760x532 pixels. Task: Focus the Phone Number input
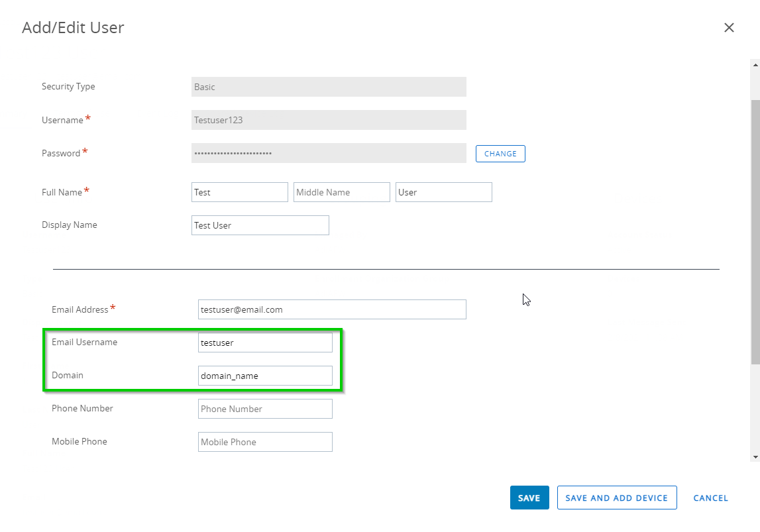pyautogui.click(x=265, y=409)
